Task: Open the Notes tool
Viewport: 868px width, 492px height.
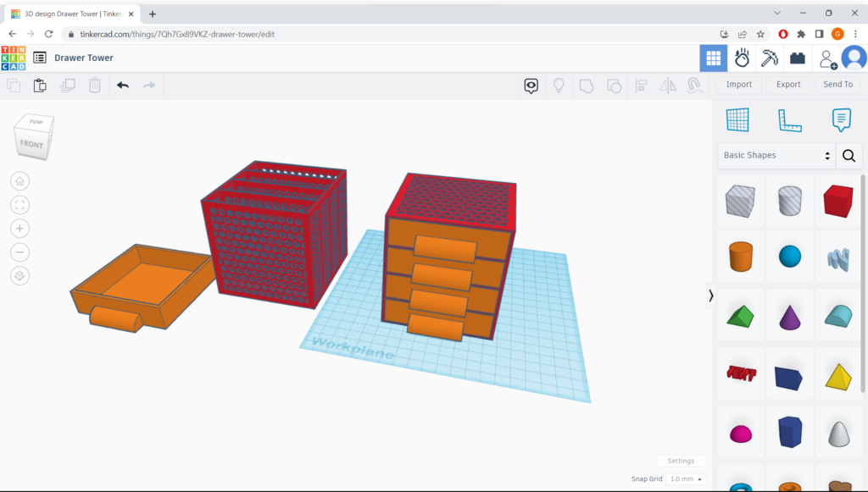Action: 841,120
